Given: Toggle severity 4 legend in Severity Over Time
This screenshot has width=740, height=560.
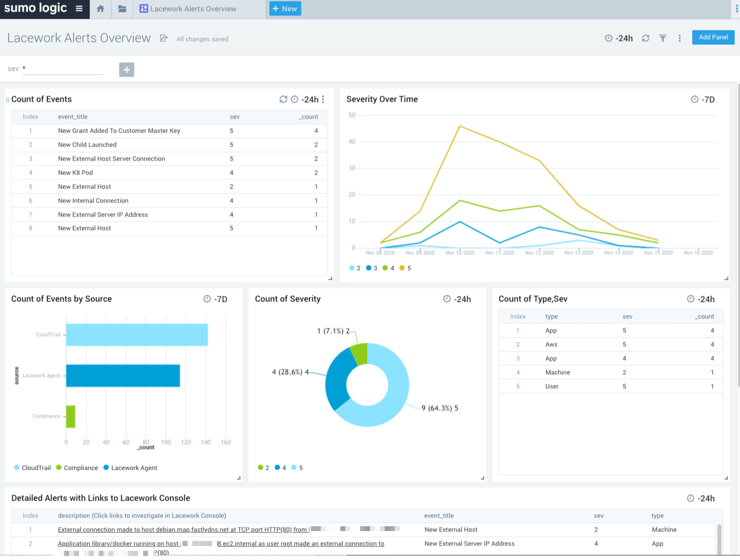Looking at the screenshot, I should tap(389, 268).
